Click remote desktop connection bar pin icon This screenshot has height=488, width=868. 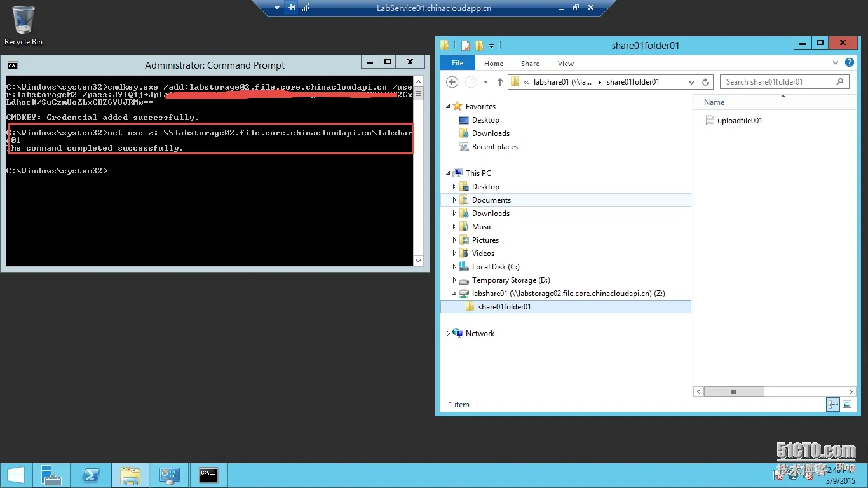pos(292,8)
